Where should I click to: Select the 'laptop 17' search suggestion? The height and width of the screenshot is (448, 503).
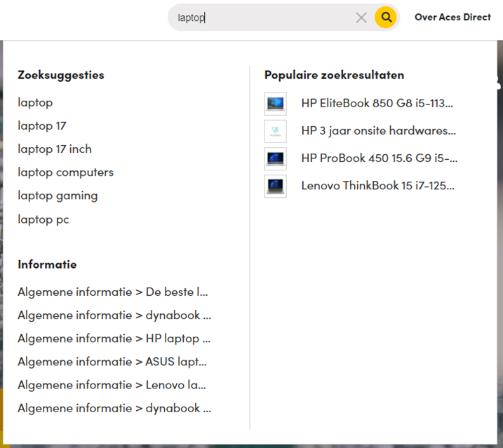[42, 126]
